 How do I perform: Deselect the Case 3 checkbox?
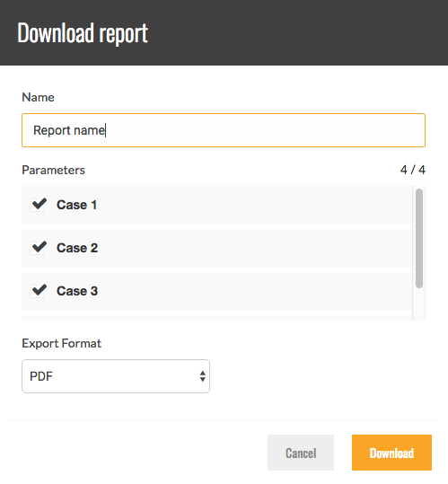click(39, 291)
